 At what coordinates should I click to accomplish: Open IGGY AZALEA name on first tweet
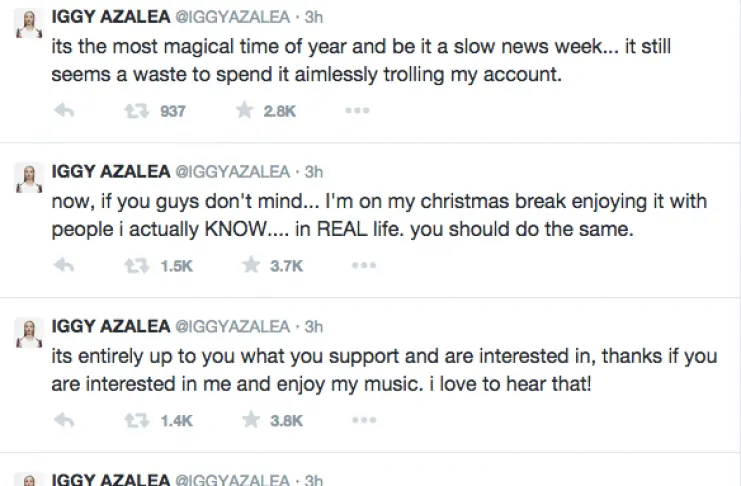pos(110,16)
